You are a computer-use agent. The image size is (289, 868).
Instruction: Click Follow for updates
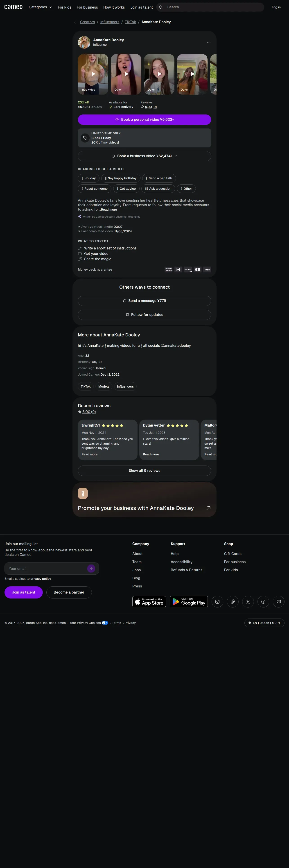click(144, 315)
